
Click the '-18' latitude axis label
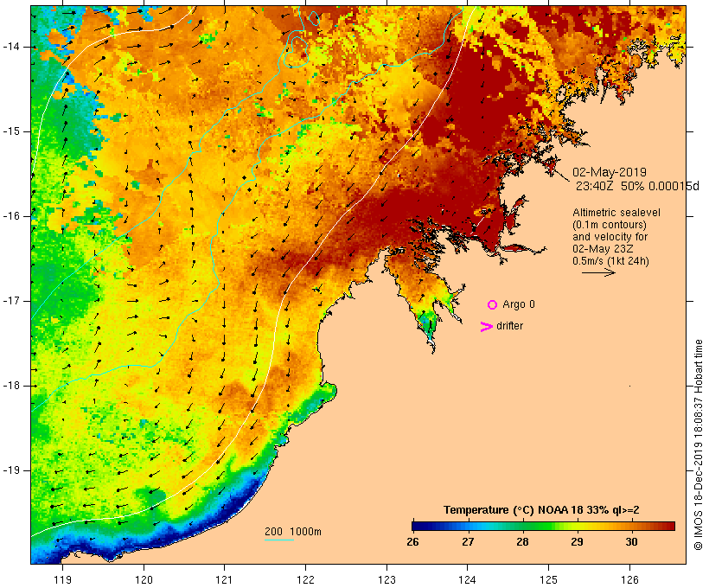click(11, 386)
